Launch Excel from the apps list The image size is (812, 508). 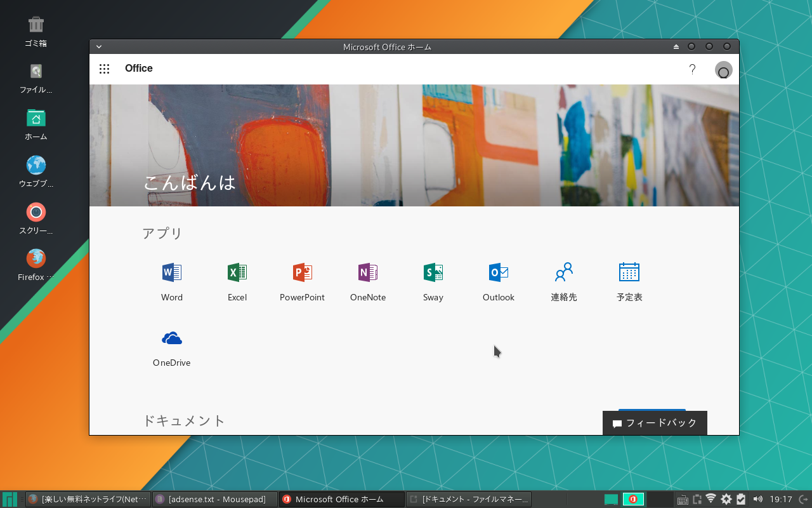pyautogui.click(x=237, y=282)
